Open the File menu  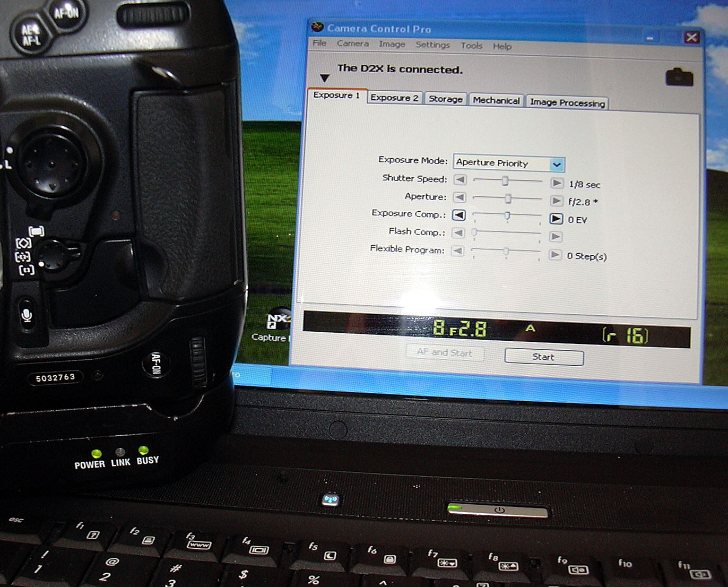pos(319,43)
